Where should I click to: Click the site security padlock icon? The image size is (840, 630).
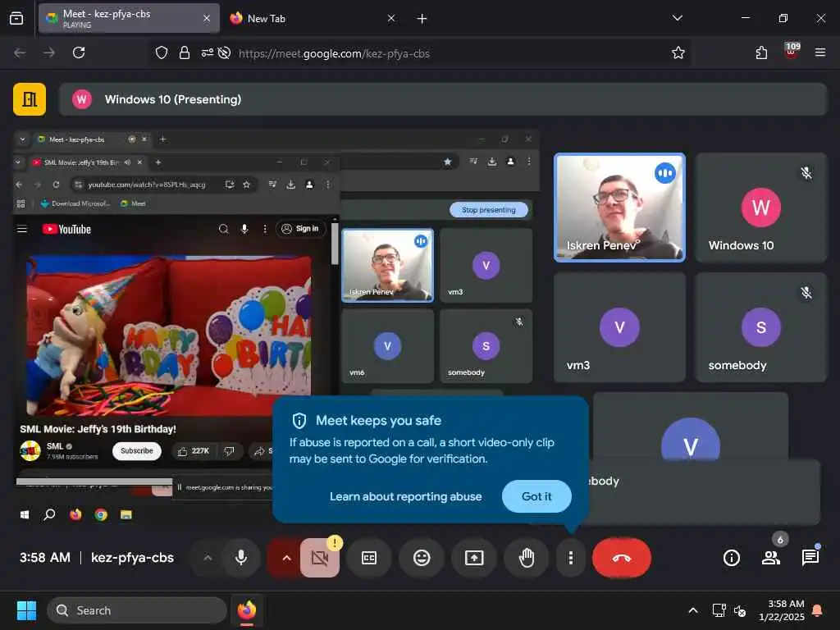pyautogui.click(x=185, y=52)
